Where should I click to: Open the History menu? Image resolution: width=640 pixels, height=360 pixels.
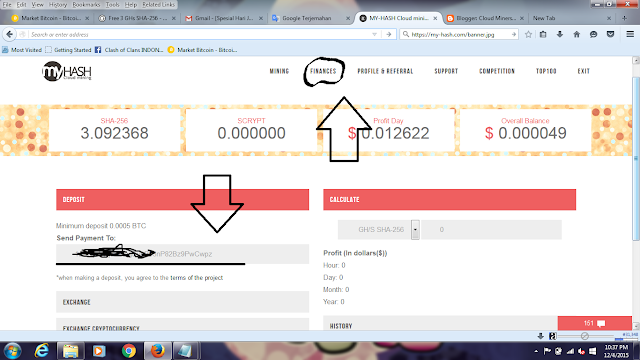[x=58, y=4]
